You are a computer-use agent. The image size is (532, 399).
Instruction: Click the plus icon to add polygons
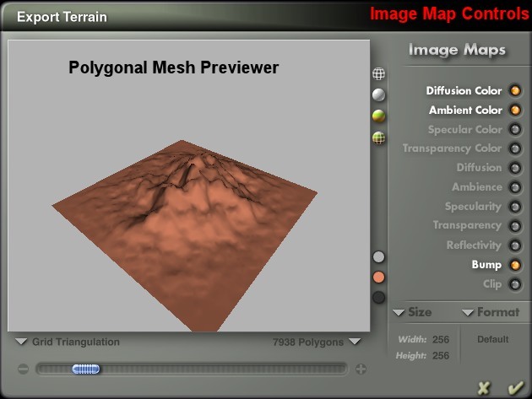[x=361, y=369]
